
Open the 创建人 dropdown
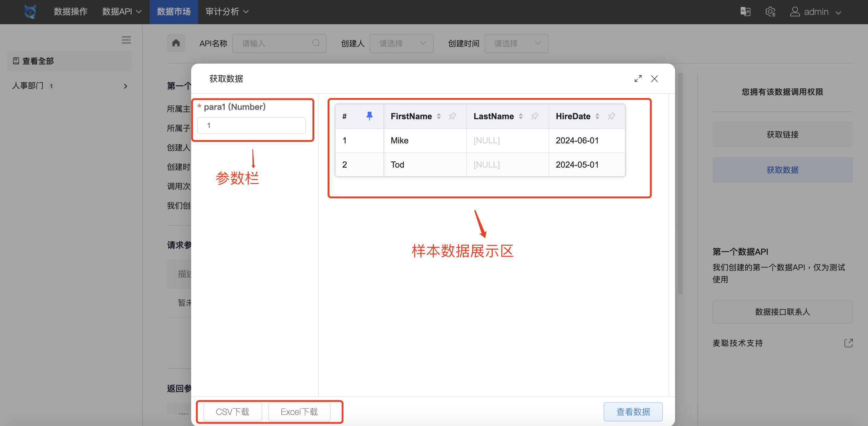[401, 43]
